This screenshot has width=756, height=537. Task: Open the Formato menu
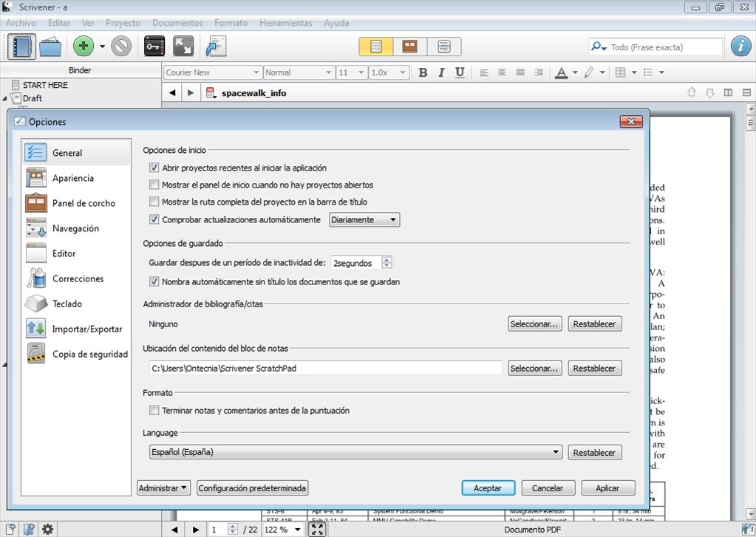point(231,23)
